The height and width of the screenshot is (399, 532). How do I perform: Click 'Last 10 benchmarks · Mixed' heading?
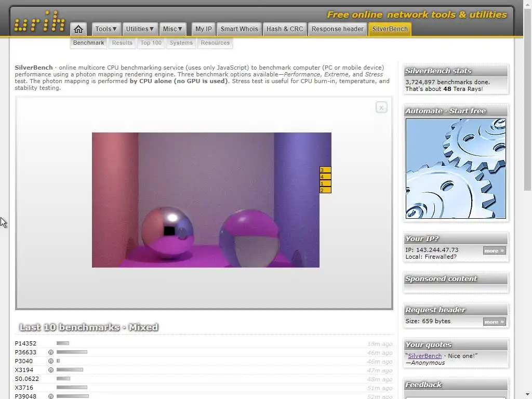pos(89,327)
